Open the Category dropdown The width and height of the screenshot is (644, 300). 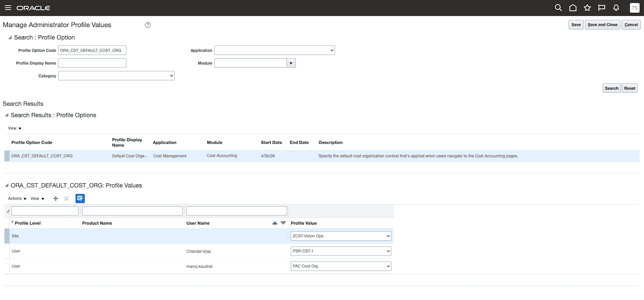[116, 76]
